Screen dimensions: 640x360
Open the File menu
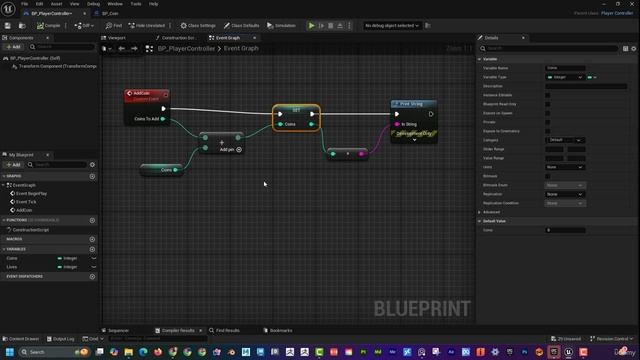(24, 4)
